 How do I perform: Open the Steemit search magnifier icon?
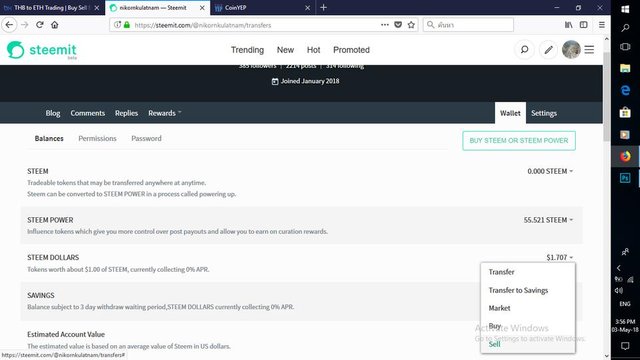[x=524, y=50]
